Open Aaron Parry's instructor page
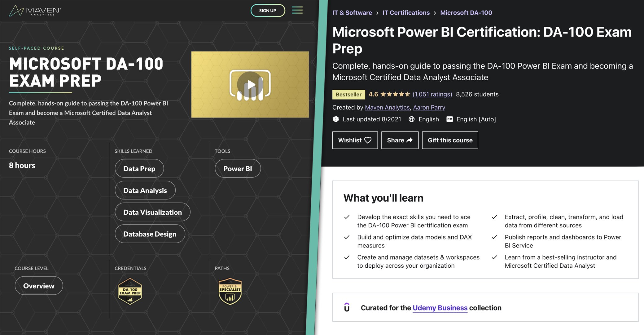The width and height of the screenshot is (644, 335). [x=429, y=107]
